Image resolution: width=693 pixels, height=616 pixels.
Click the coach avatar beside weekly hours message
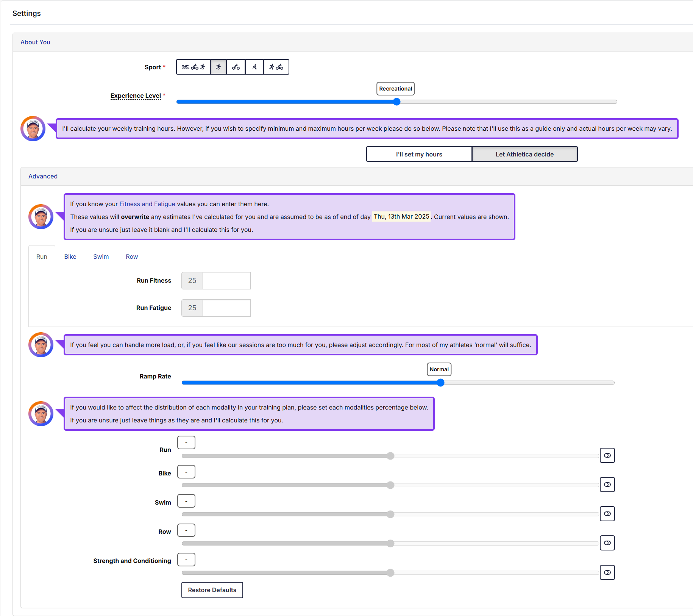coord(33,129)
